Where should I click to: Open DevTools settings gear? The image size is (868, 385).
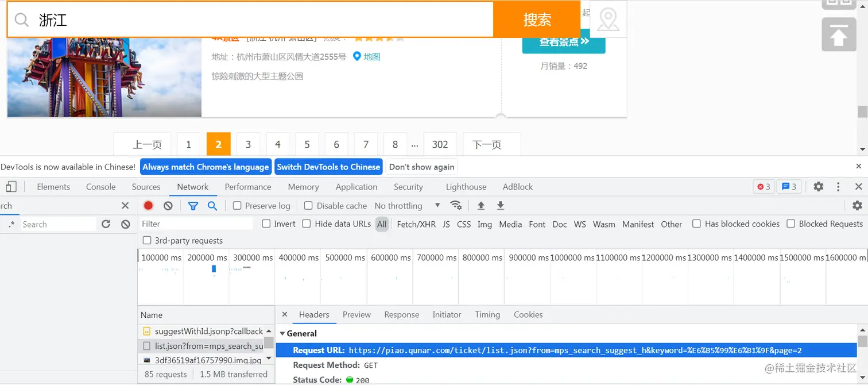pos(819,187)
